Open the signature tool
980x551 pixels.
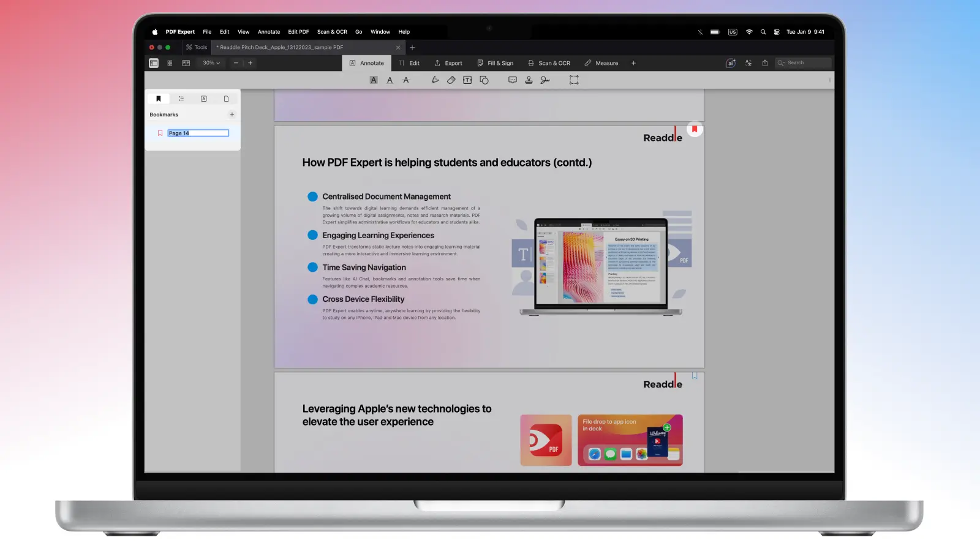(545, 80)
